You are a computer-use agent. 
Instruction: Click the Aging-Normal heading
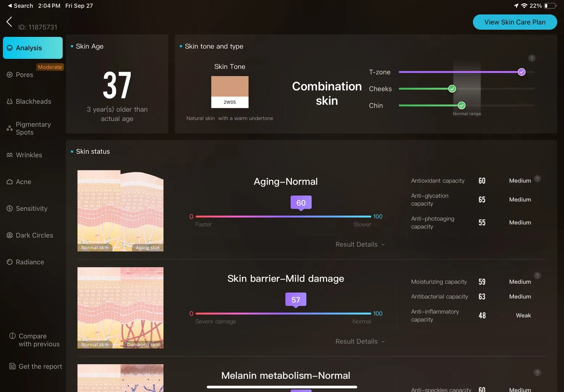point(286,181)
